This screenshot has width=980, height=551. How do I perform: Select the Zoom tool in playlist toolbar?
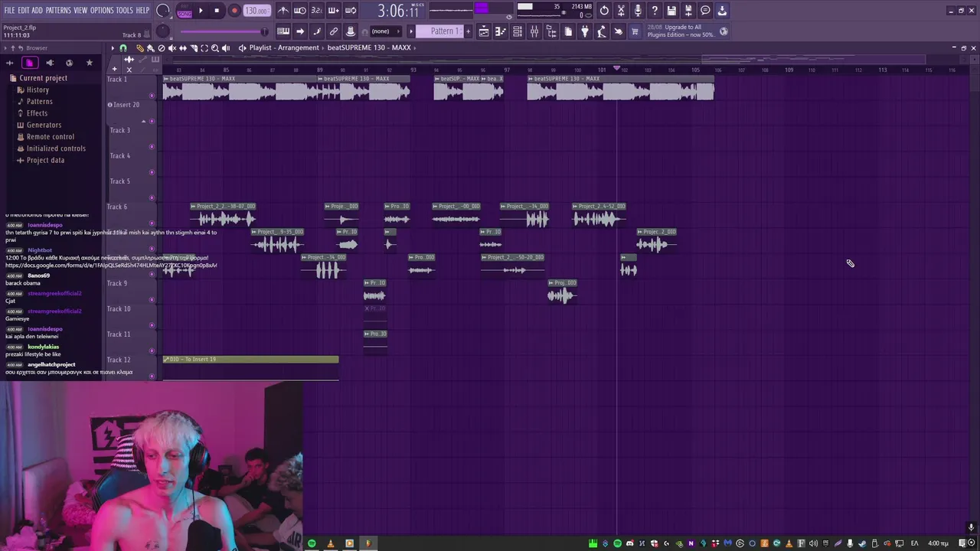pos(215,48)
